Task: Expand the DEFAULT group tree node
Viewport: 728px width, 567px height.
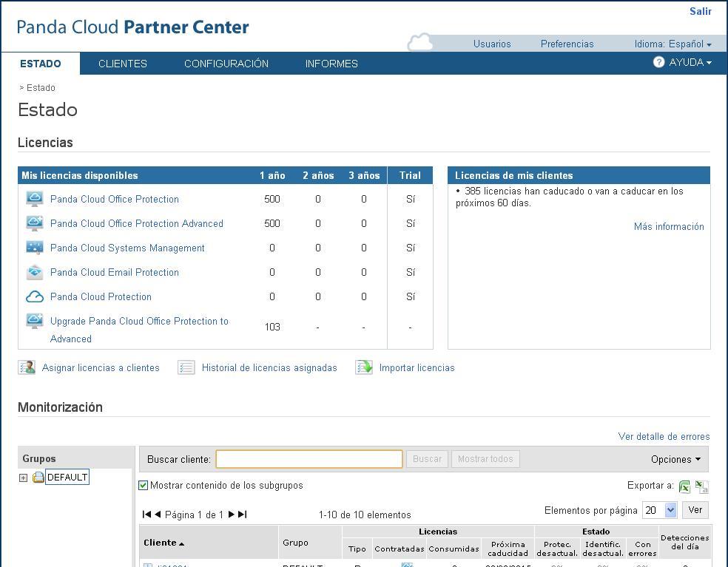Action: tap(23, 478)
